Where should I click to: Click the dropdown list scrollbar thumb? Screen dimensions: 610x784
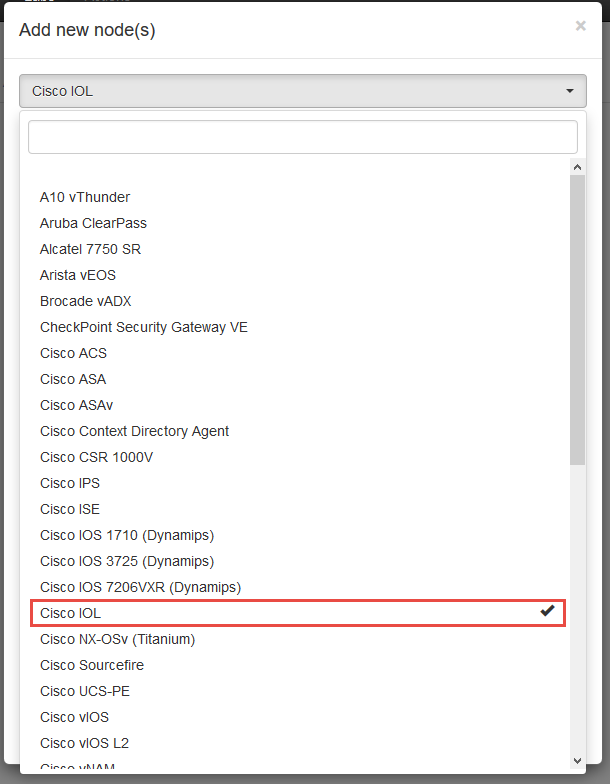click(x=578, y=320)
